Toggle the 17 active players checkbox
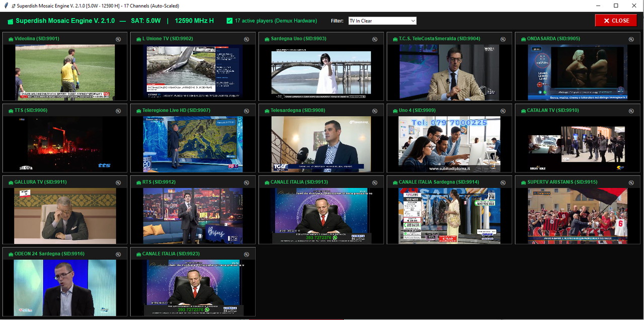Image resolution: width=644 pixels, height=320 pixels. [230, 21]
